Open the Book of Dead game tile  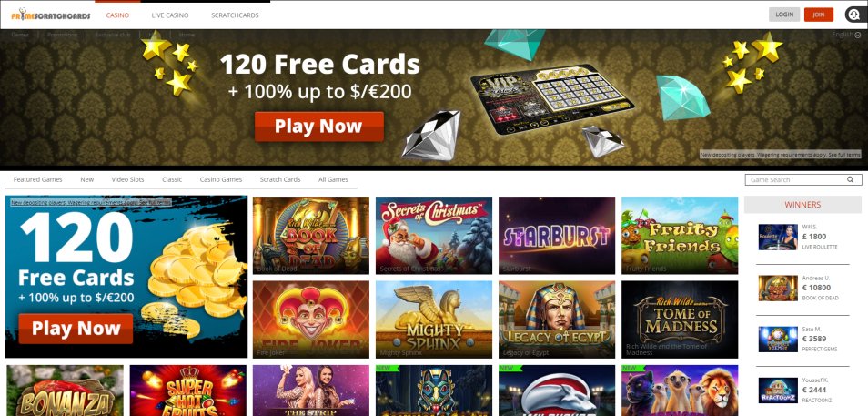[311, 236]
